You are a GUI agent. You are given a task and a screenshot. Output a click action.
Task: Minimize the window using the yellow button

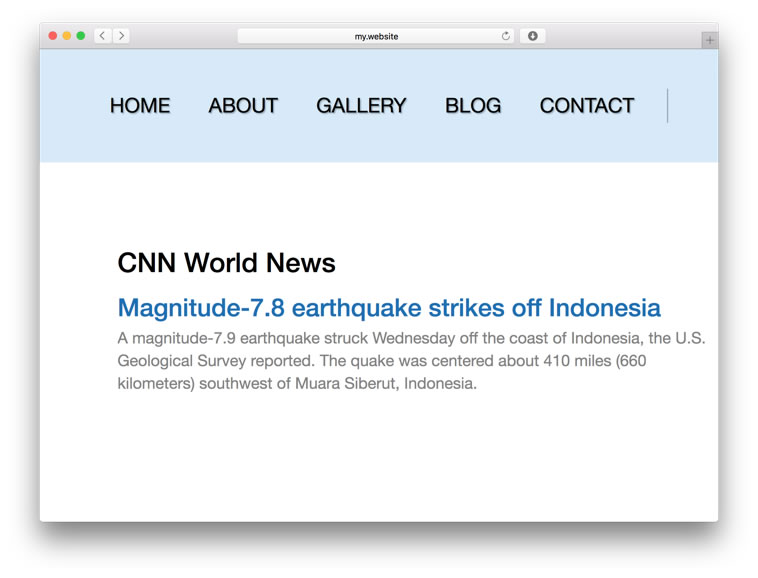click(x=67, y=36)
